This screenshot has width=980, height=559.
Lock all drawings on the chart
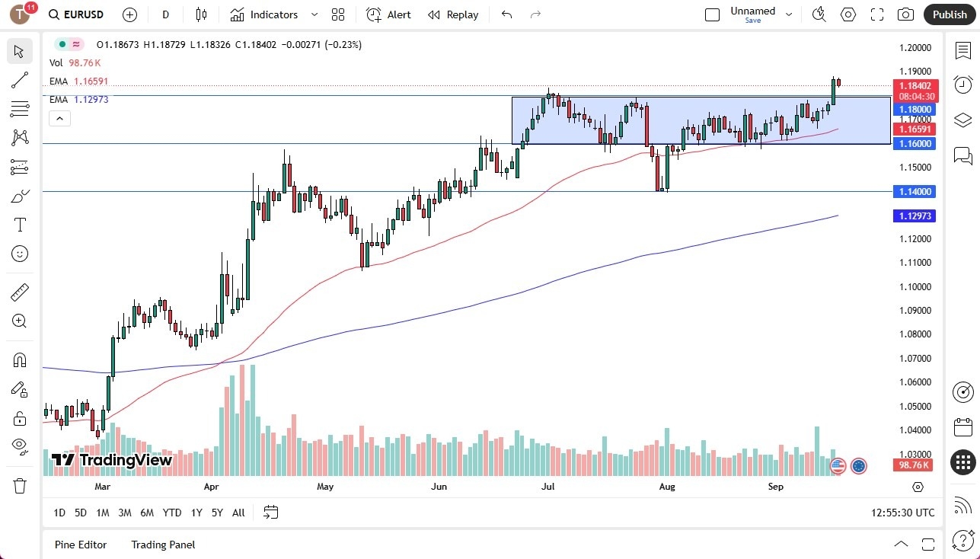20,417
